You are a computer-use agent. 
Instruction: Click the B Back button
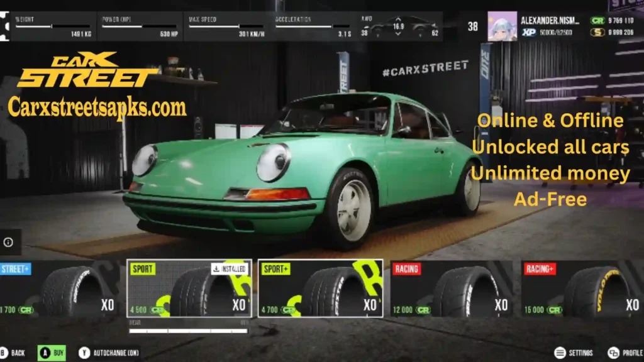(x=13, y=353)
